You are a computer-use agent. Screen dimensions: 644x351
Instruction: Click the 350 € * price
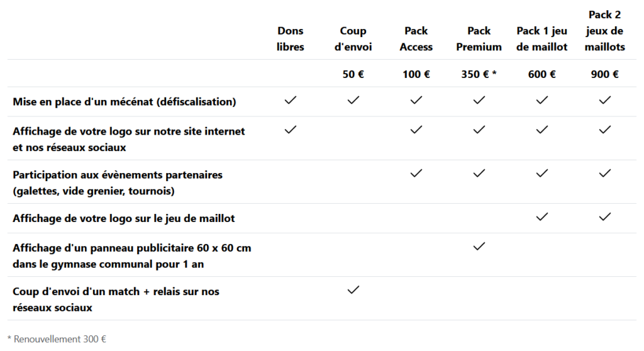tap(479, 74)
